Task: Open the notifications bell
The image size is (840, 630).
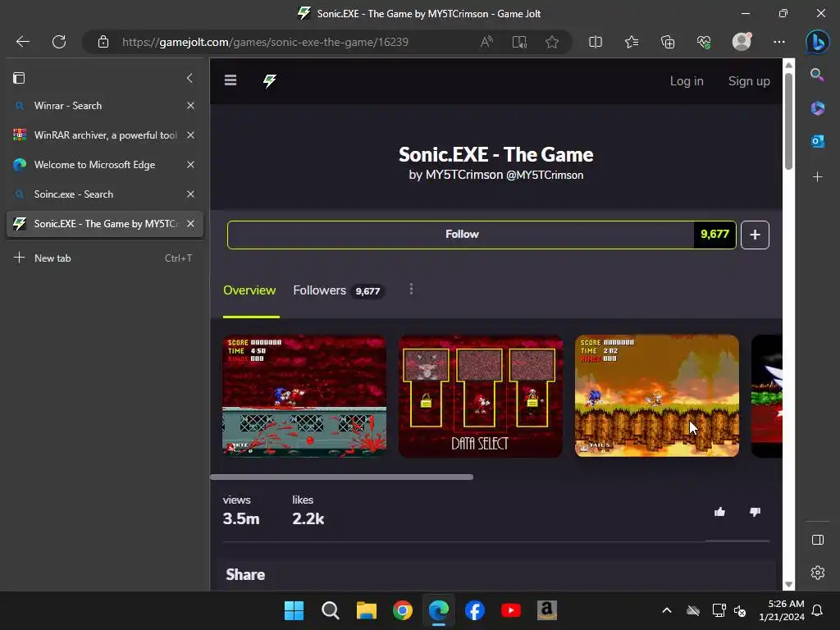Action: (x=817, y=610)
